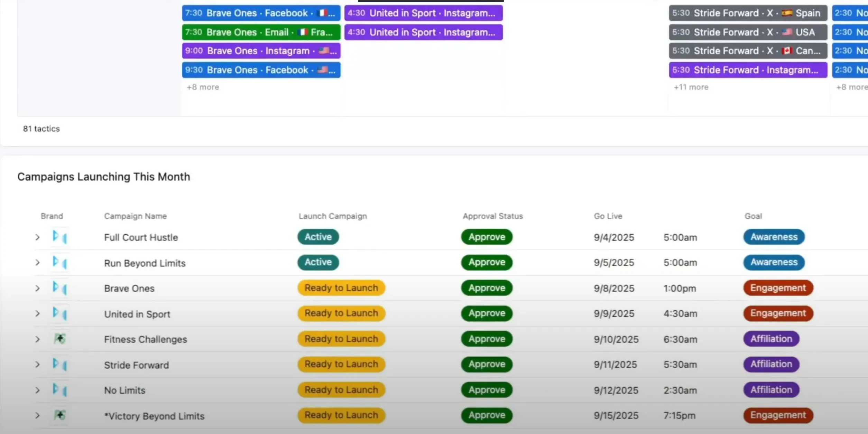Screen dimensions: 868x434
Task: Open 7:30 Brave Ones Email calendar event
Action: [261, 32]
